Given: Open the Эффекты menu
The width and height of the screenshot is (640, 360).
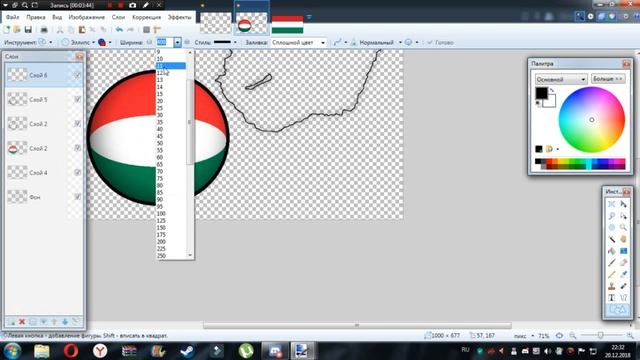Looking at the screenshot, I should click(x=180, y=17).
